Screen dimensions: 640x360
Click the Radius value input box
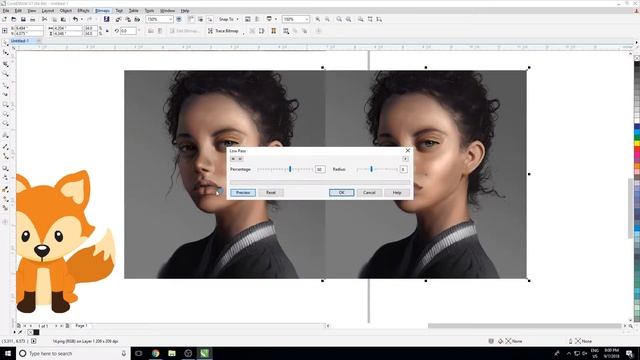click(x=403, y=169)
